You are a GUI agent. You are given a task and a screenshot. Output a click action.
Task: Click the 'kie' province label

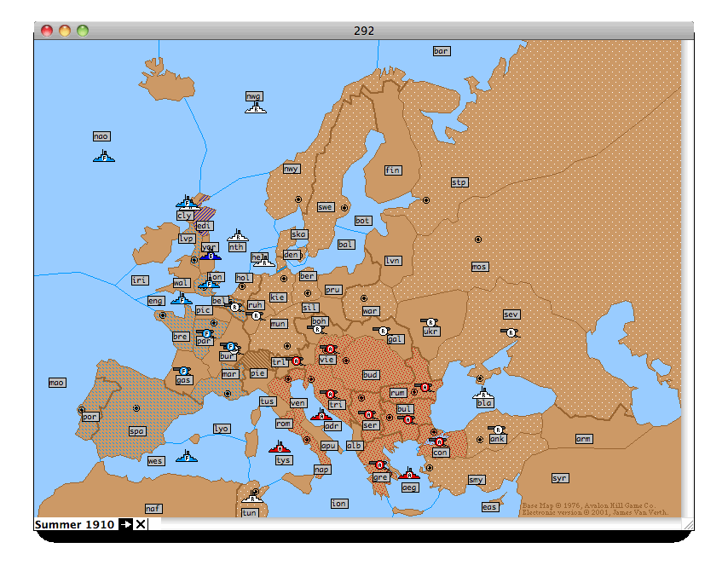tap(278, 297)
